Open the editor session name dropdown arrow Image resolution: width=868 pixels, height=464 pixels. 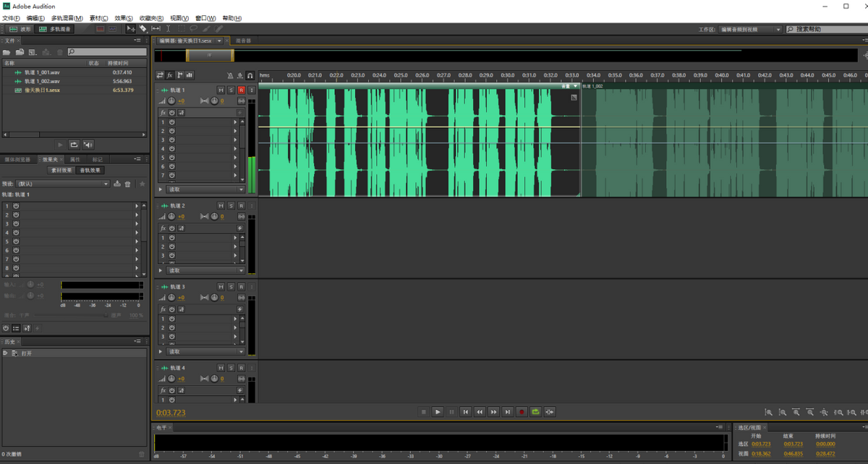point(219,40)
